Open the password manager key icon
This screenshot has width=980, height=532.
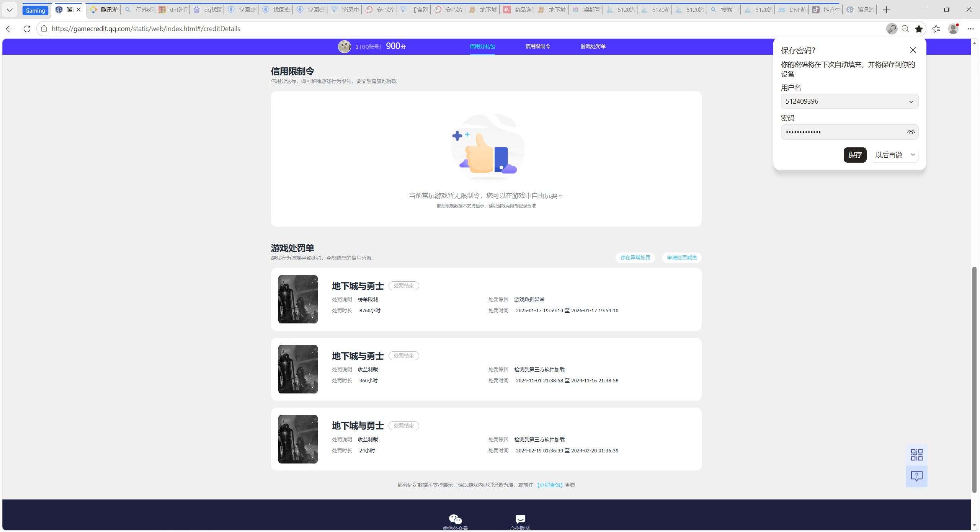point(892,29)
